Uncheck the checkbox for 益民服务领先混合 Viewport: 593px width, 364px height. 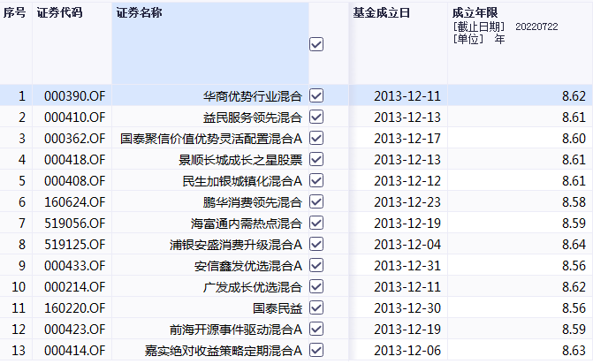click(316, 117)
